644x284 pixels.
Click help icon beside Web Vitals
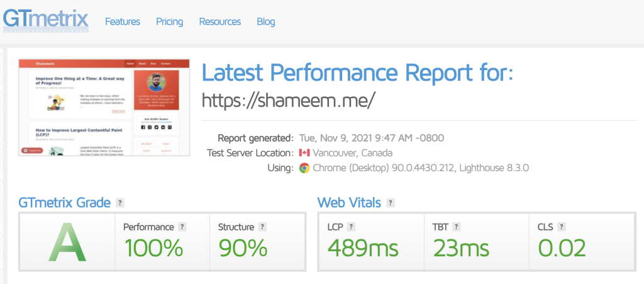point(391,203)
